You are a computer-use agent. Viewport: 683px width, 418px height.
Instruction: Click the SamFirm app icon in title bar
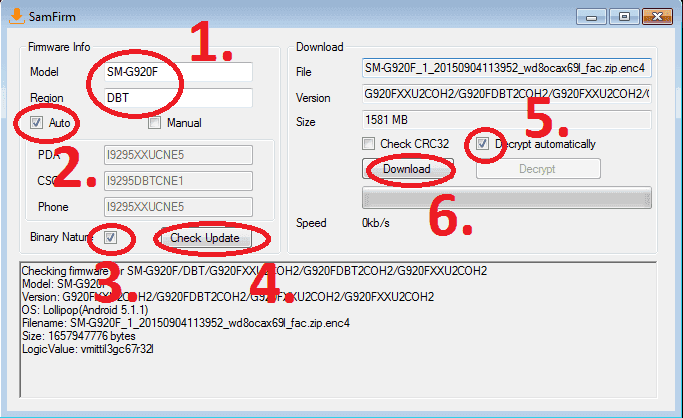click(x=17, y=16)
